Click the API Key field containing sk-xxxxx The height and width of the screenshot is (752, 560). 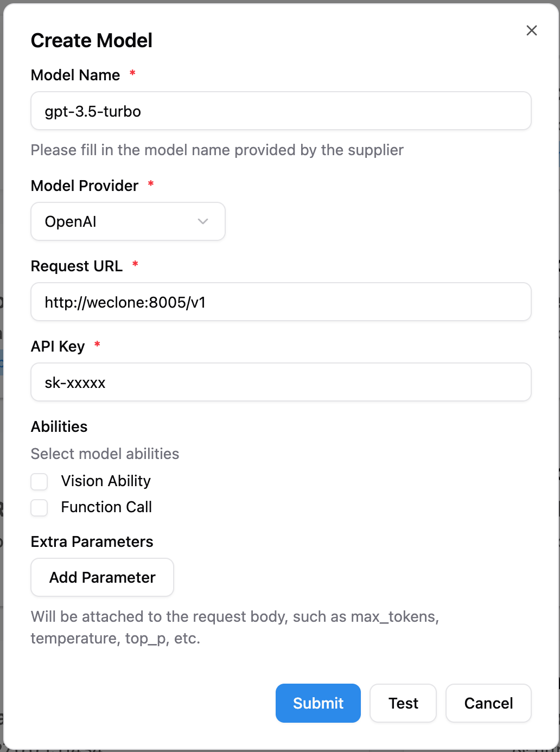point(281,383)
